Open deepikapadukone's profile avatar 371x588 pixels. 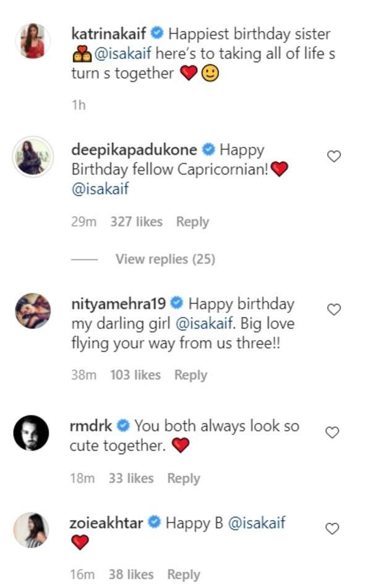(32, 157)
